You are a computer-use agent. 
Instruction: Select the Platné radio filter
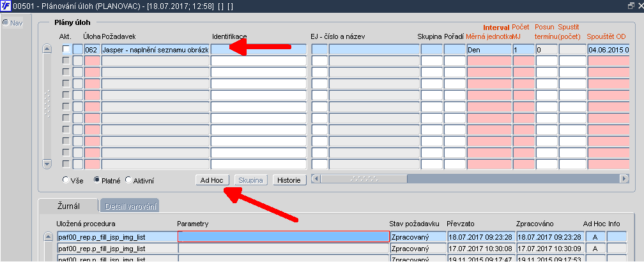pyautogui.click(x=96, y=180)
